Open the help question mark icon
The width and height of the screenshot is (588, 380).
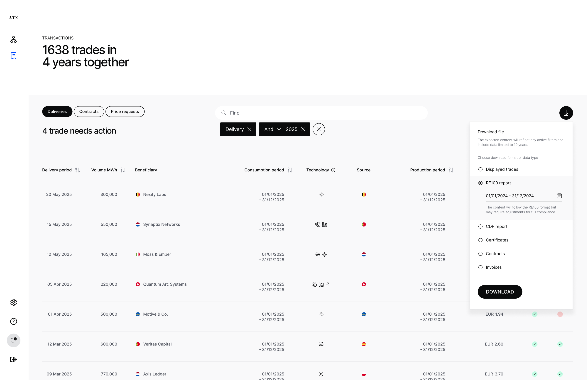14,321
